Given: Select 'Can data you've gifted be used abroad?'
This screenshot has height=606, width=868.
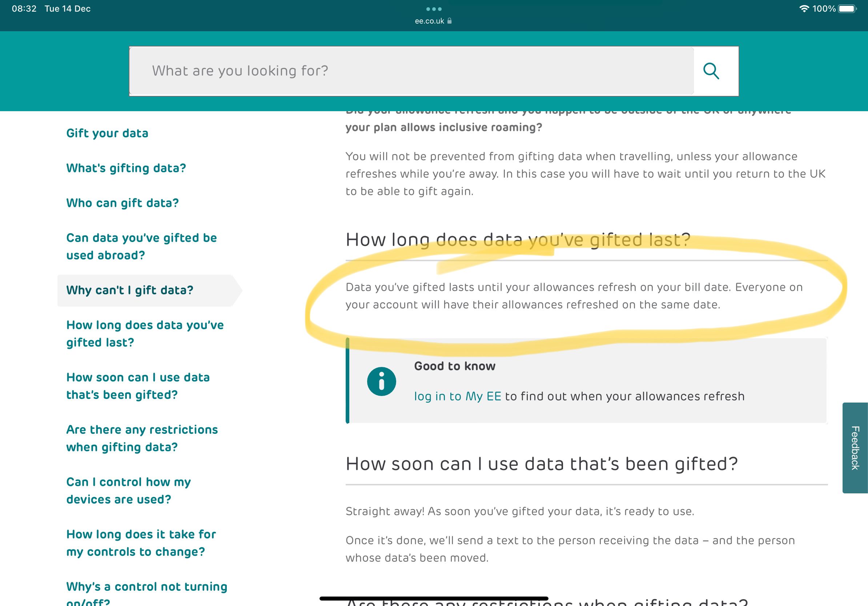Looking at the screenshot, I should [x=141, y=246].
